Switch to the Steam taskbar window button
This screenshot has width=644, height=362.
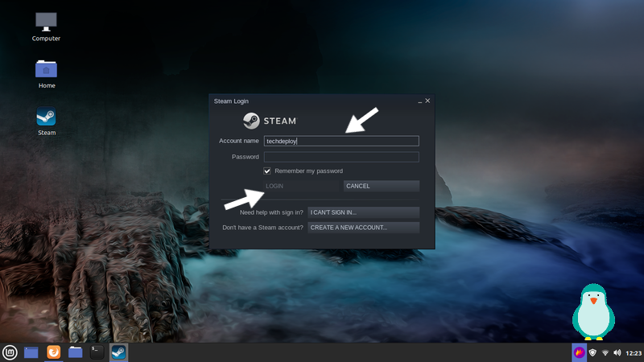pyautogui.click(x=118, y=352)
